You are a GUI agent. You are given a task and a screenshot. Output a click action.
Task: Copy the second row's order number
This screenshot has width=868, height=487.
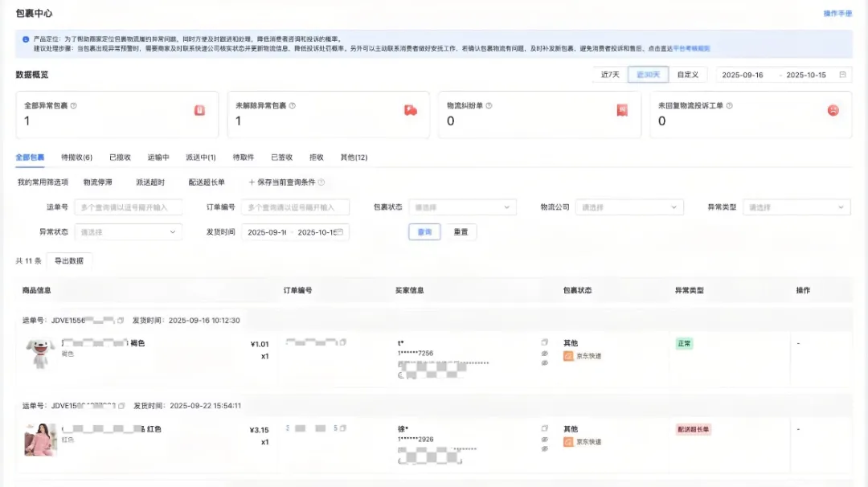click(342, 429)
